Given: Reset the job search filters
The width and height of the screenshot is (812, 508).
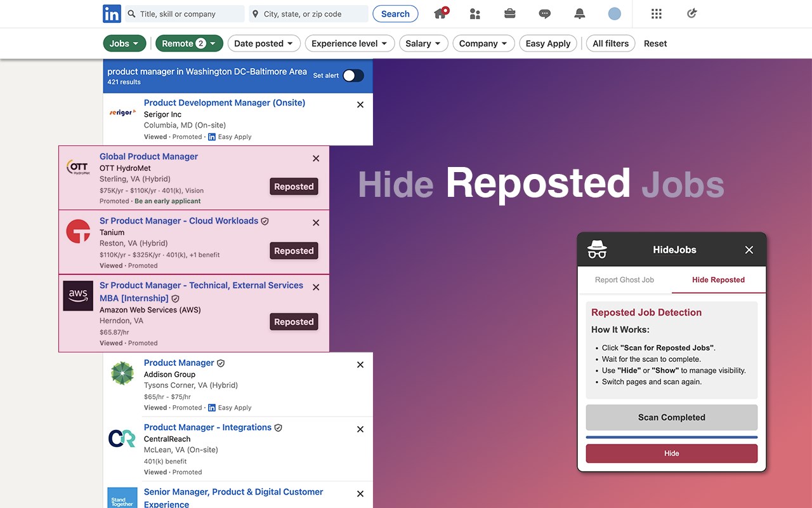Looking at the screenshot, I should coord(655,43).
